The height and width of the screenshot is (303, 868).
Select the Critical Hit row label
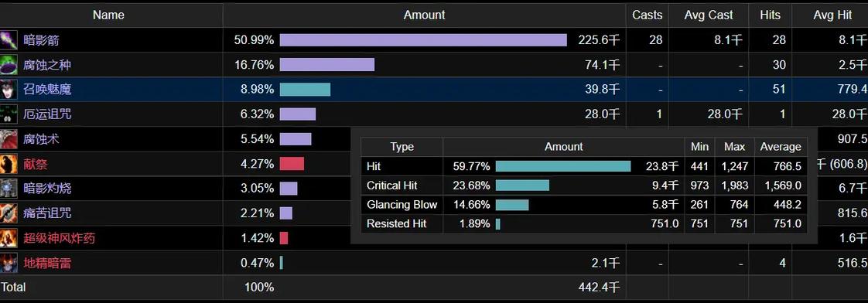[392, 186]
